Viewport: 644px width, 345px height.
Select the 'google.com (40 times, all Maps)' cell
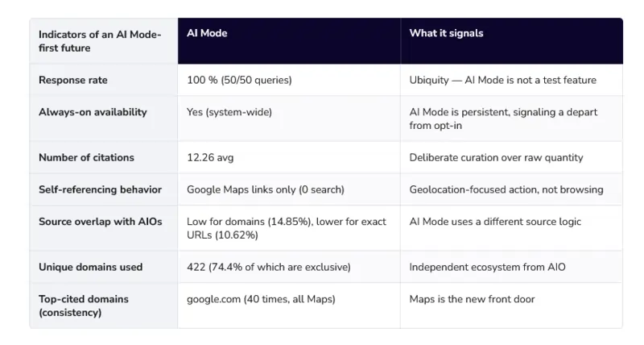(289, 306)
